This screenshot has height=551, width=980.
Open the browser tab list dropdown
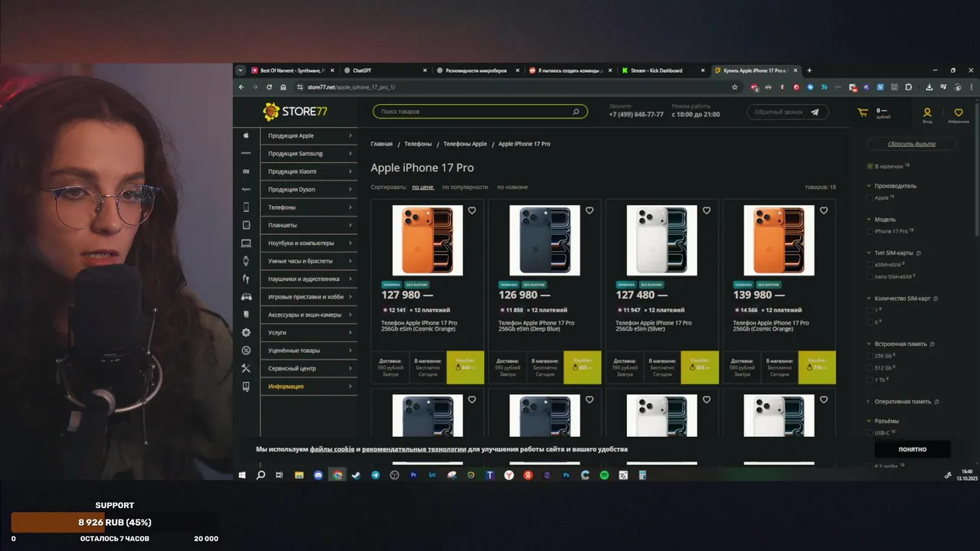point(240,70)
